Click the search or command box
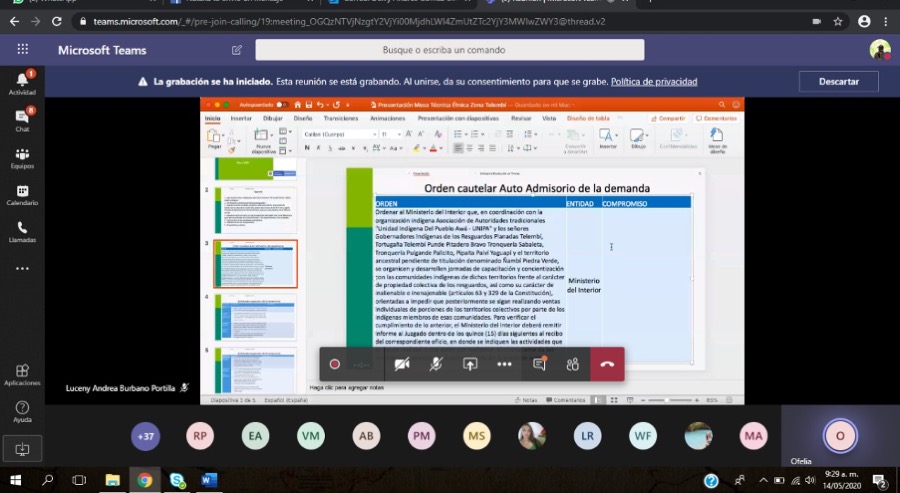Screen dimensions: 900x493 [449, 50]
